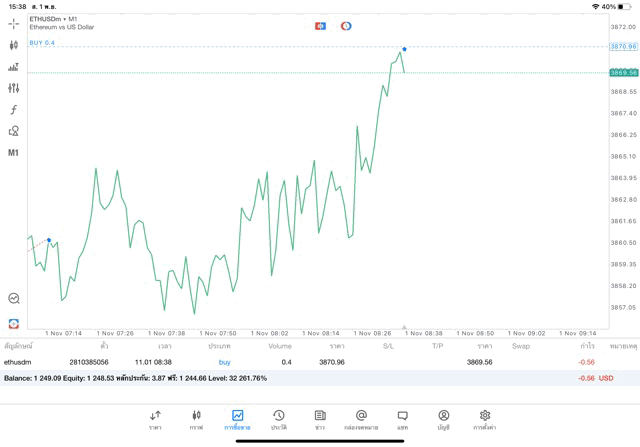Open chart settings sliders icon
This screenshot has width=640, height=447.
click(13, 88)
